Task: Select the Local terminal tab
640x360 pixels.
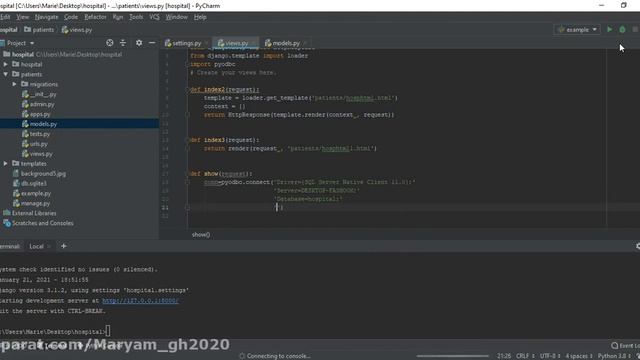Action: tap(36, 246)
